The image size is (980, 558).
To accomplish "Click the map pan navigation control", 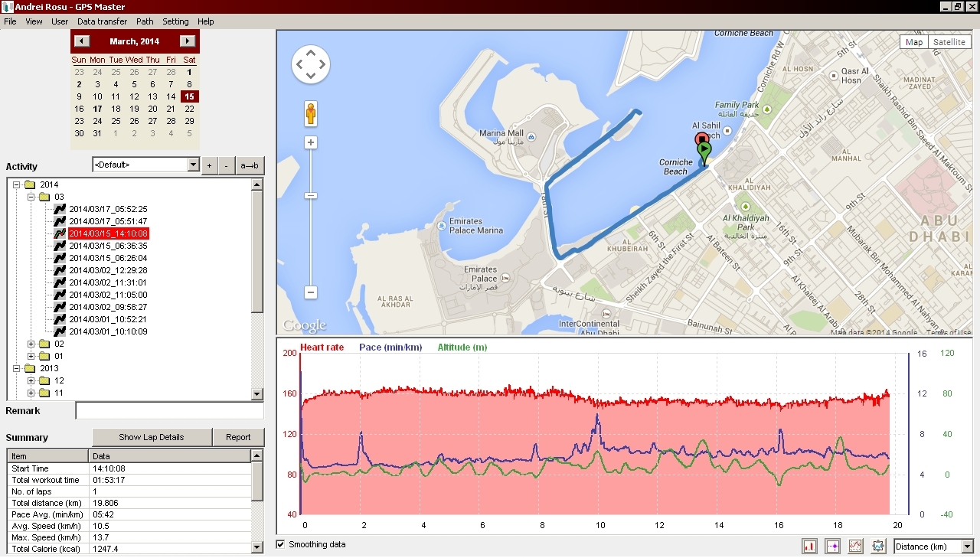I will [x=311, y=64].
